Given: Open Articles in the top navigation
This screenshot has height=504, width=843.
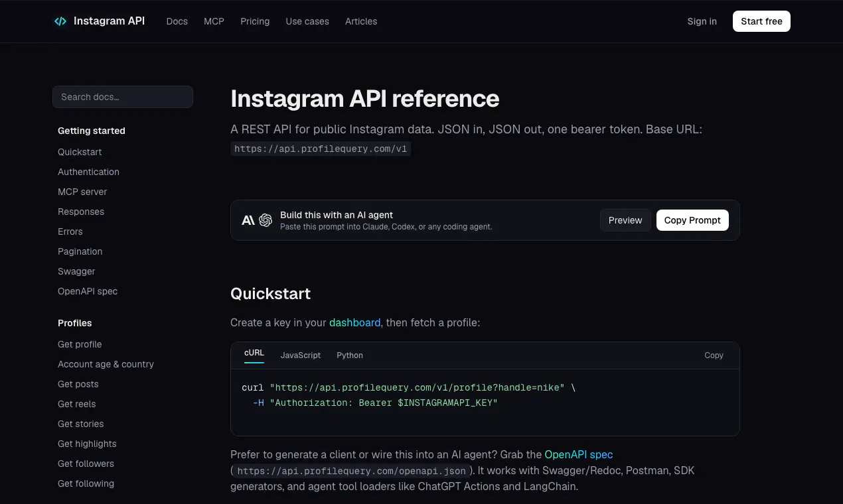Looking at the screenshot, I should [361, 21].
